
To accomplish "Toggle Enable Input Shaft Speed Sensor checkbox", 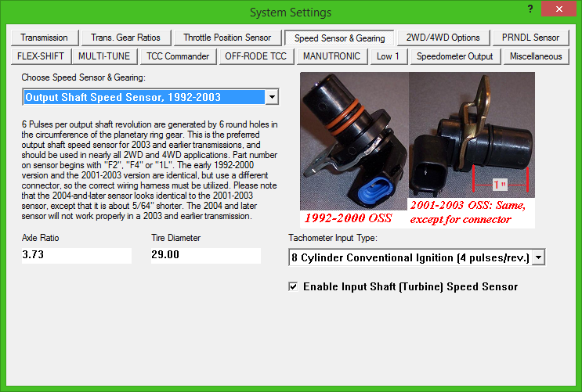I will tap(293, 287).
